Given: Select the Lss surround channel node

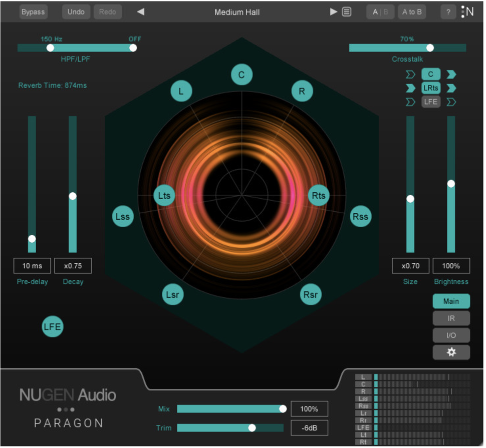Looking at the screenshot, I should point(122,216).
